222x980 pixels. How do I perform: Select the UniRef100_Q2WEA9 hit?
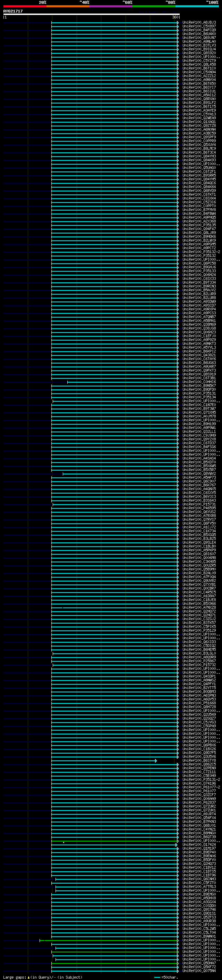[199, 118]
